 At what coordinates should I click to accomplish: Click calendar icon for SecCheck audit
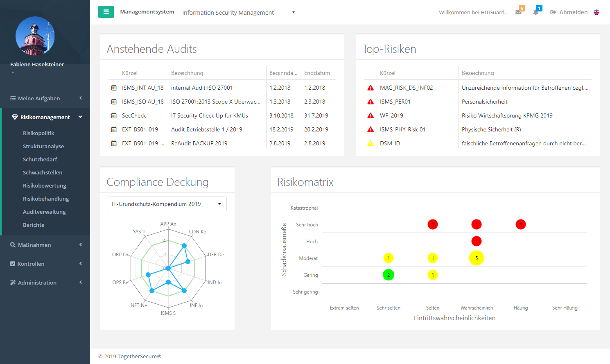(x=114, y=115)
